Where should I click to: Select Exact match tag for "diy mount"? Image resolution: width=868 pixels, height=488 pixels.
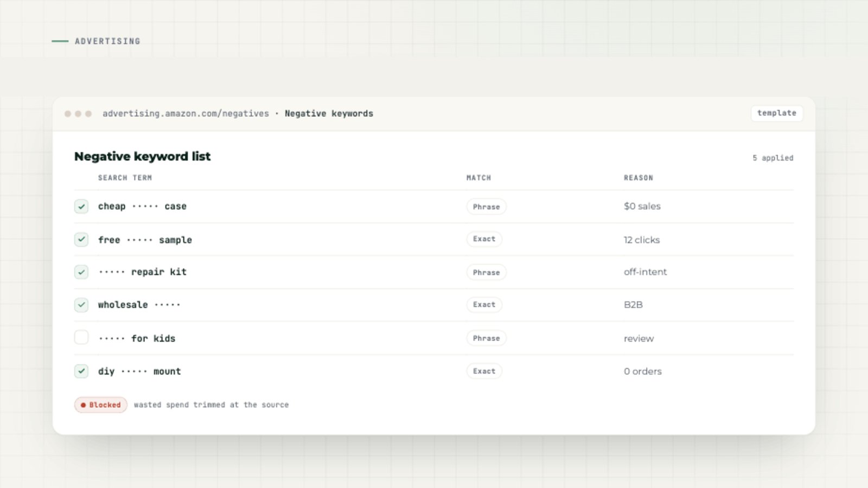pyautogui.click(x=484, y=371)
